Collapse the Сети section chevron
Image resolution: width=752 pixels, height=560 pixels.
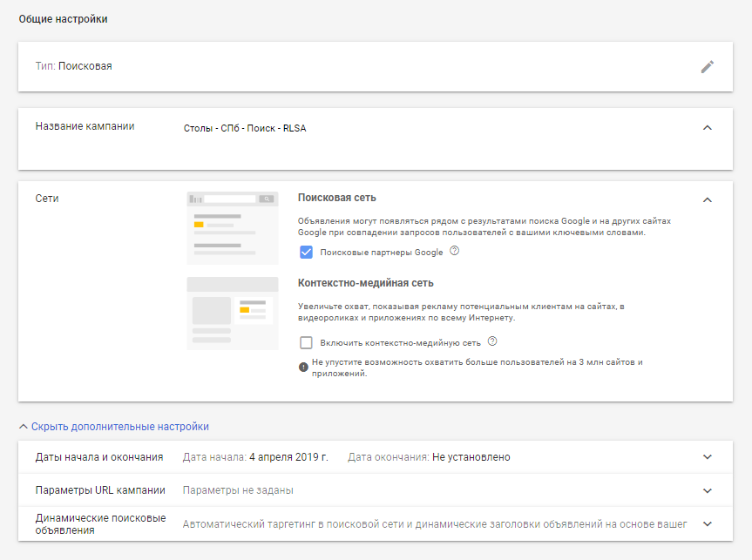pos(707,199)
